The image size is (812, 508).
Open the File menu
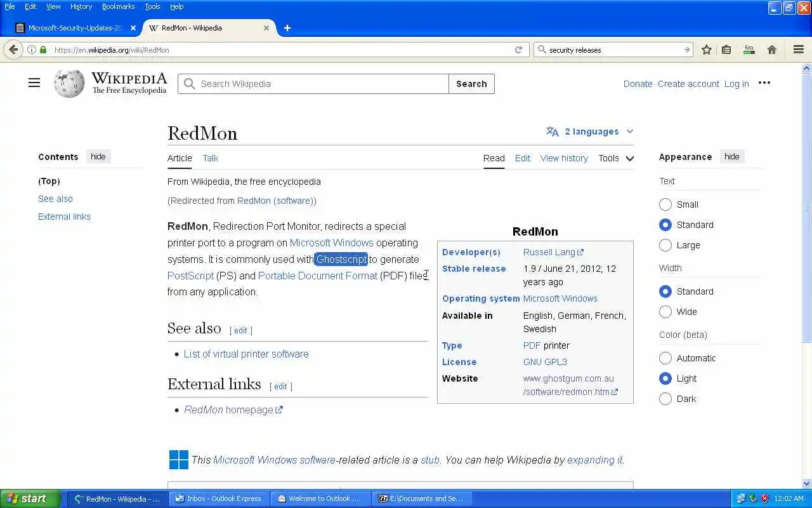10,6
